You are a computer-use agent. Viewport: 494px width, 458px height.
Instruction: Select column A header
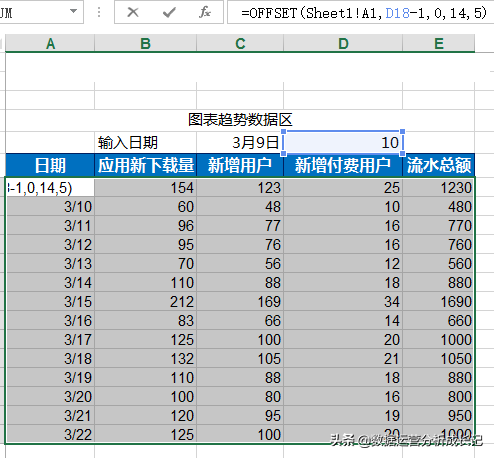[50, 43]
